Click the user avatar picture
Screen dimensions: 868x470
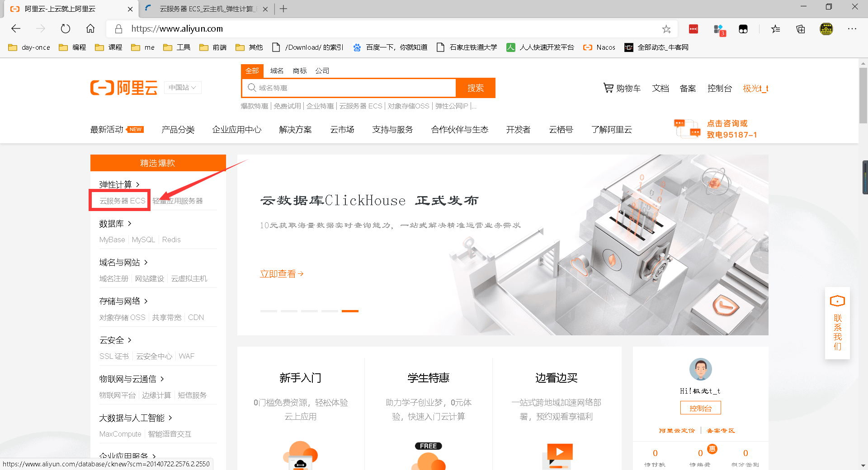tap(700, 369)
